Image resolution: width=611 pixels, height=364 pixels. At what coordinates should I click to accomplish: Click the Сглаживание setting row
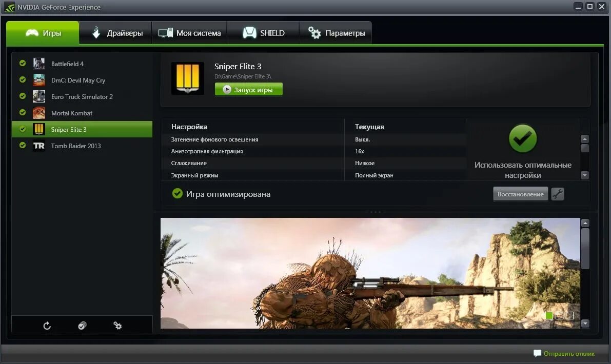point(313,163)
